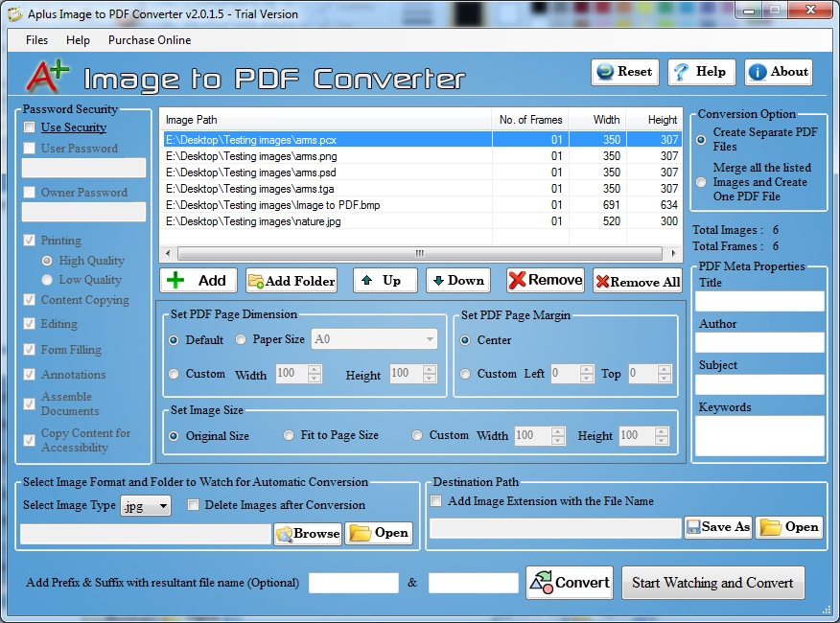This screenshot has width=840, height=623.
Task: Click the A+ application logo
Action: [48, 76]
